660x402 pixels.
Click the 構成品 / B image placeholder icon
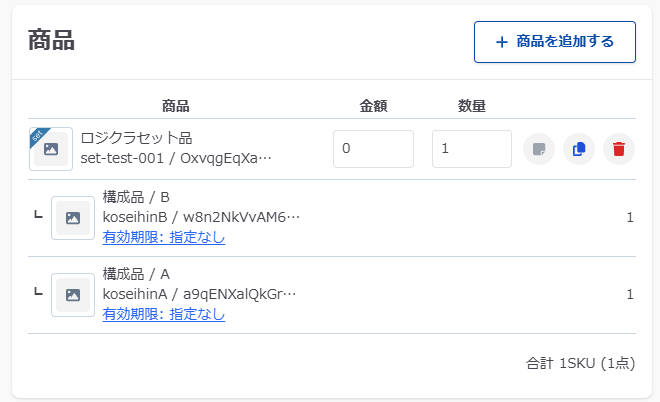pos(73,218)
